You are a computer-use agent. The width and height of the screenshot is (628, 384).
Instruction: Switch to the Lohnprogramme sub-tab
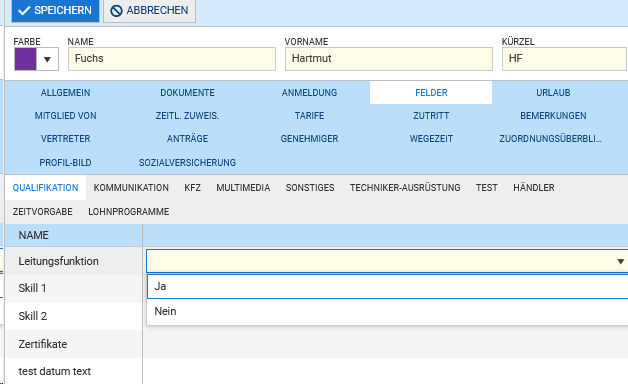click(x=129, y=212)
